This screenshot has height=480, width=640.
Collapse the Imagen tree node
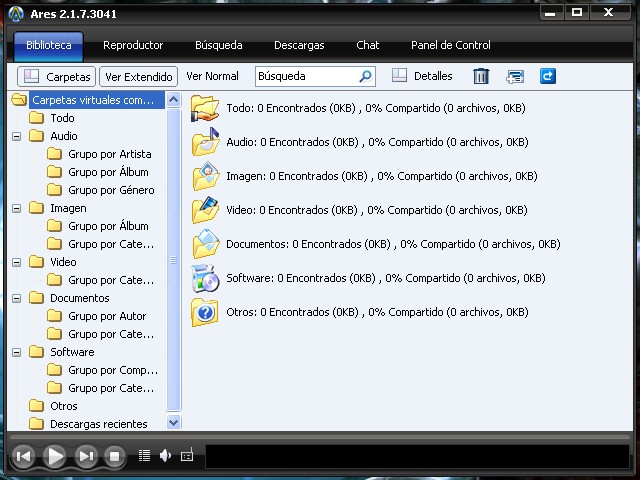point(16,208)
